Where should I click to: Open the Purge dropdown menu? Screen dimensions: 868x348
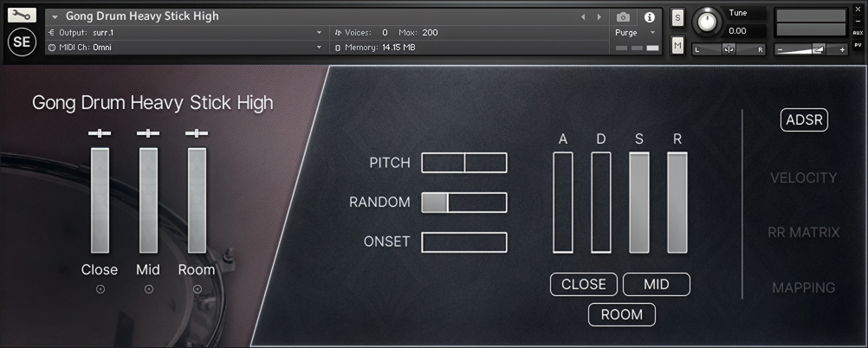tap(637, 32)
